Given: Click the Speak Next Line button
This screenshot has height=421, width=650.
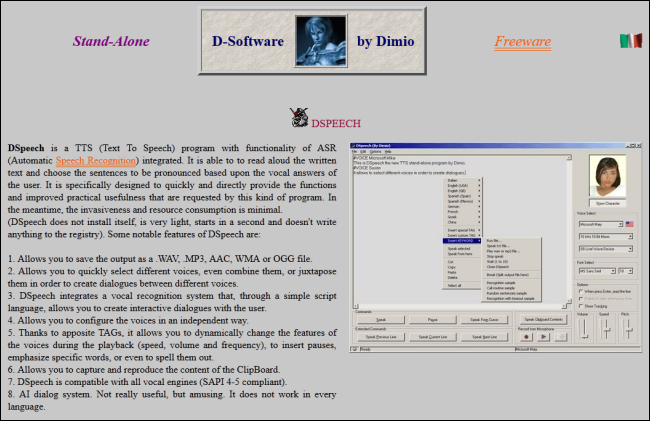Looking at the screenshot, I should click(x=484, y=337).
